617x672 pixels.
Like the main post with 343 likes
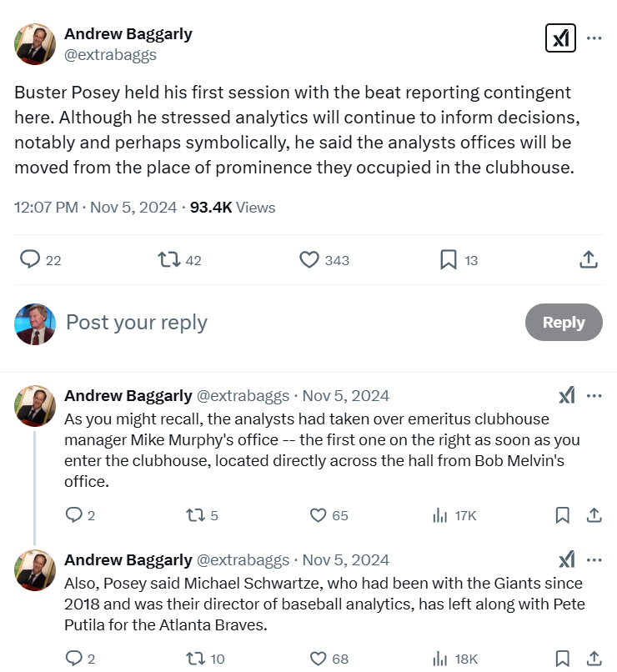[x=309, y=260]
